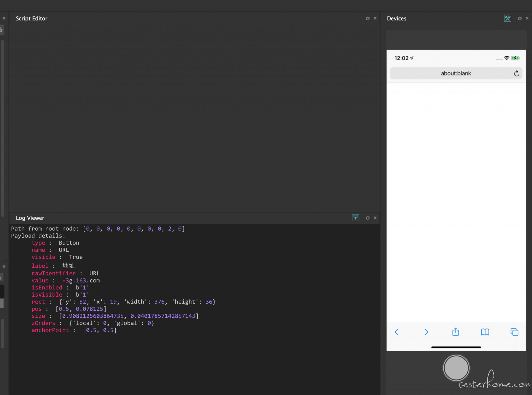The width and height of the screenshot is (532, 395).
Task: Close the Log Viewer panel
Action: pyautogui.click(x=375, y=218)
